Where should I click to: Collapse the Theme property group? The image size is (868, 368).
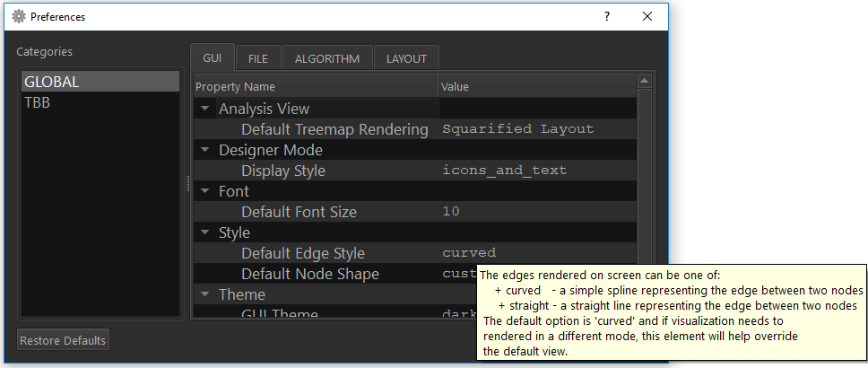tap(205, 294)
